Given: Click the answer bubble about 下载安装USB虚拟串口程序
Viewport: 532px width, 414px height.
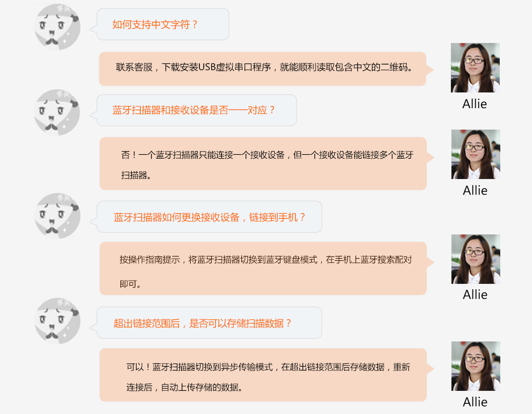Looking at the screenshot, I should pyautogui.click(x=263, y=69).
